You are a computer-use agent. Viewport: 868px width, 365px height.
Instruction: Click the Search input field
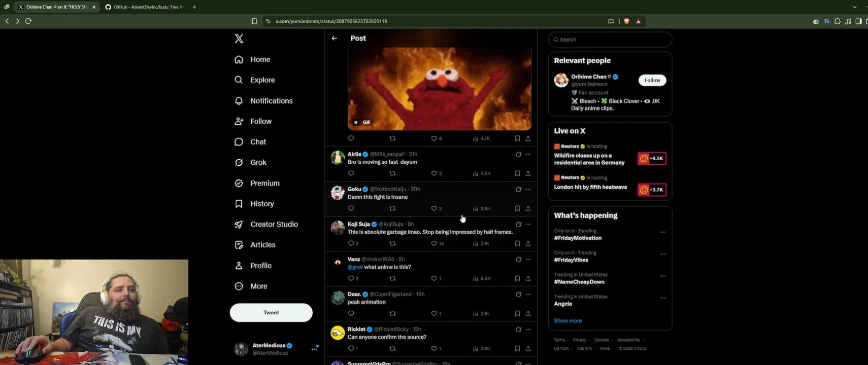coord(610,40)
